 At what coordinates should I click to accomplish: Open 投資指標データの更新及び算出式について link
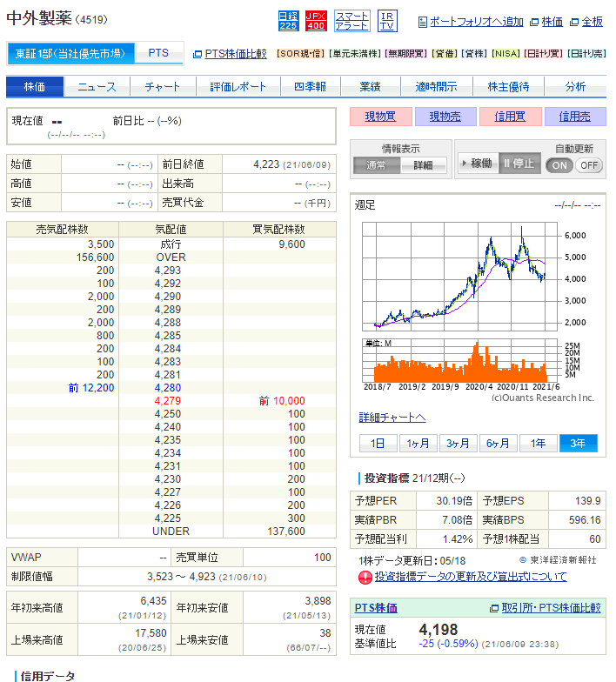pos(471,577)
